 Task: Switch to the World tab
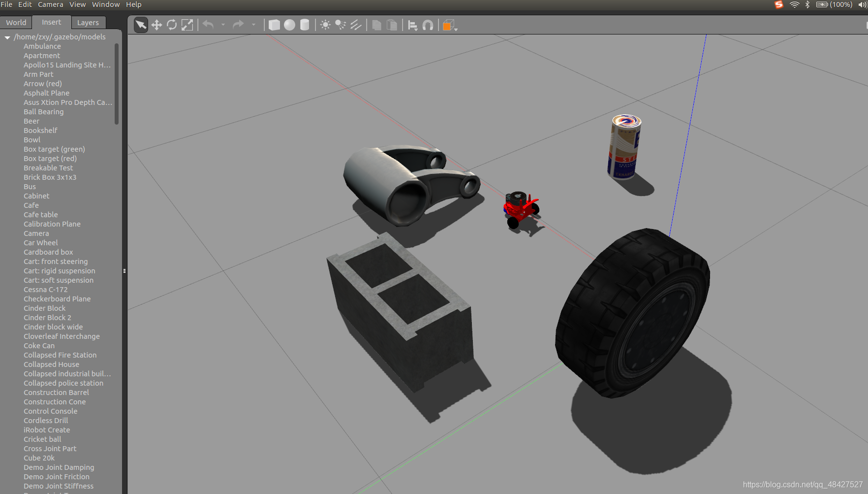(x=16, y=23)
